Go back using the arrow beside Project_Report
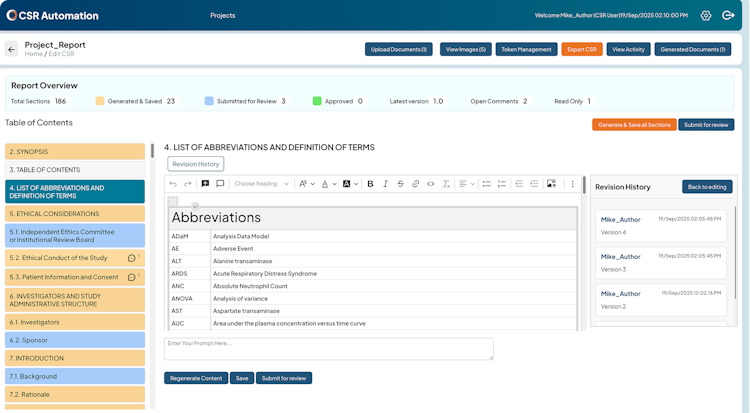The height and width of the screenshot is (413, 750). [x=11, y=49]
